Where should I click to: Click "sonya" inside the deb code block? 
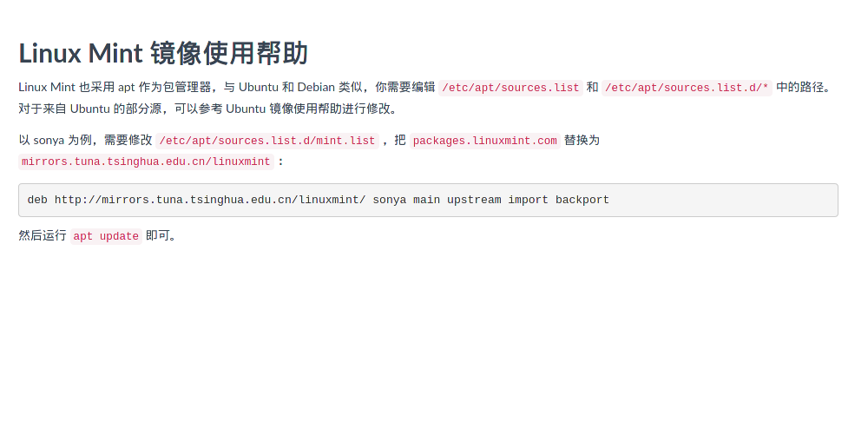tap(390, 200)
